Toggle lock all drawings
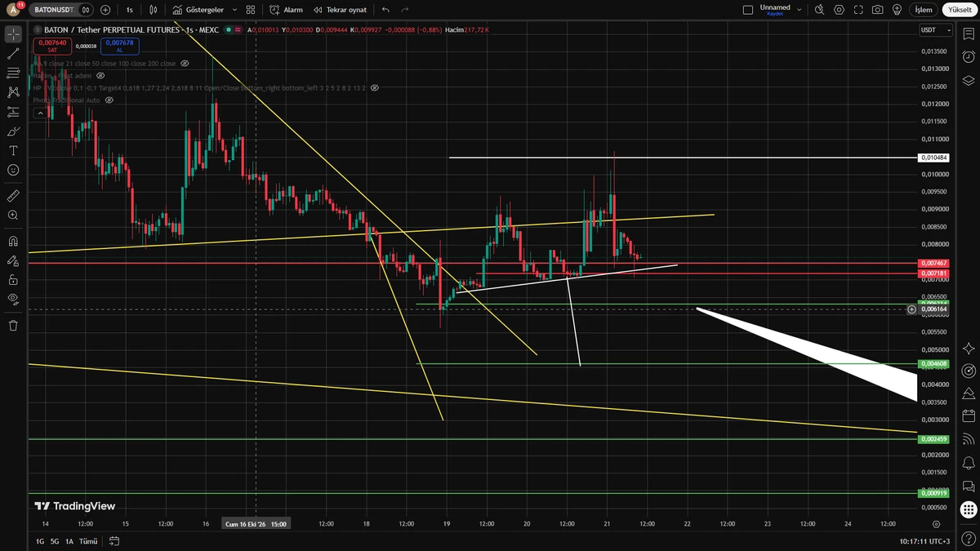The height and width of the screenshot is (551, 980). 13,280
